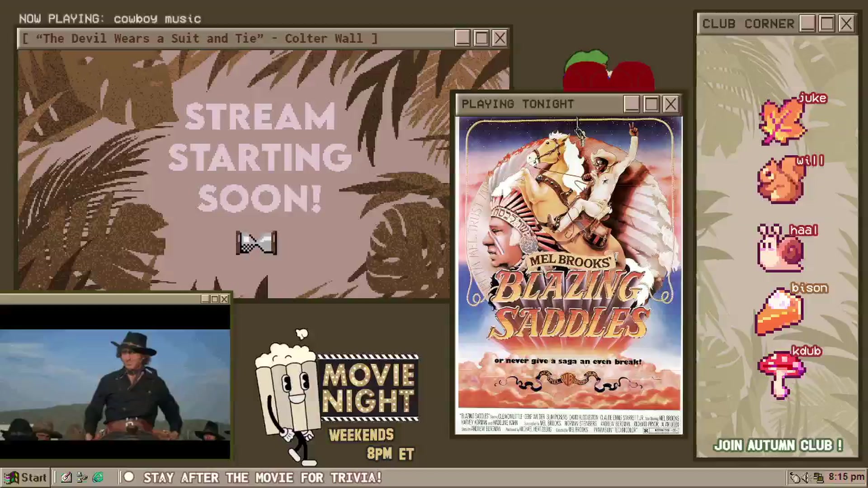Screen dimensions: 868x488
Task: Minimize the Club Corner window
Action: [807, 23]
